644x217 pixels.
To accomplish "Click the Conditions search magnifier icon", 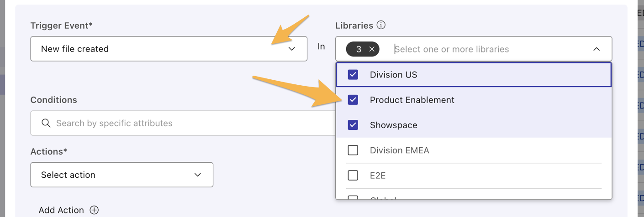I will (x=46, y=123).
